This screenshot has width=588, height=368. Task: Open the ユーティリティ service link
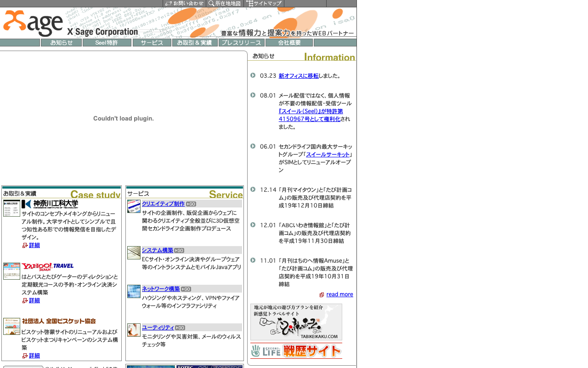pos(158,328)
